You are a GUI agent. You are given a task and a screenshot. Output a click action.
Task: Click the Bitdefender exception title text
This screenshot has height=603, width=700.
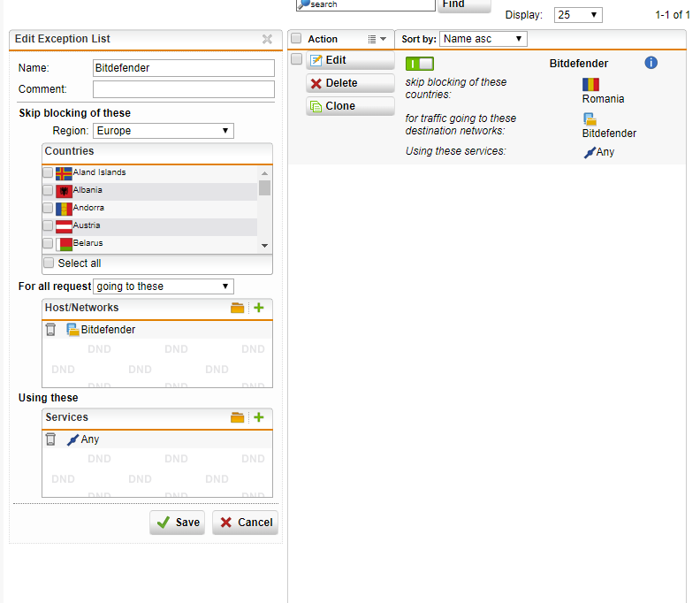(x=579, y=64)
